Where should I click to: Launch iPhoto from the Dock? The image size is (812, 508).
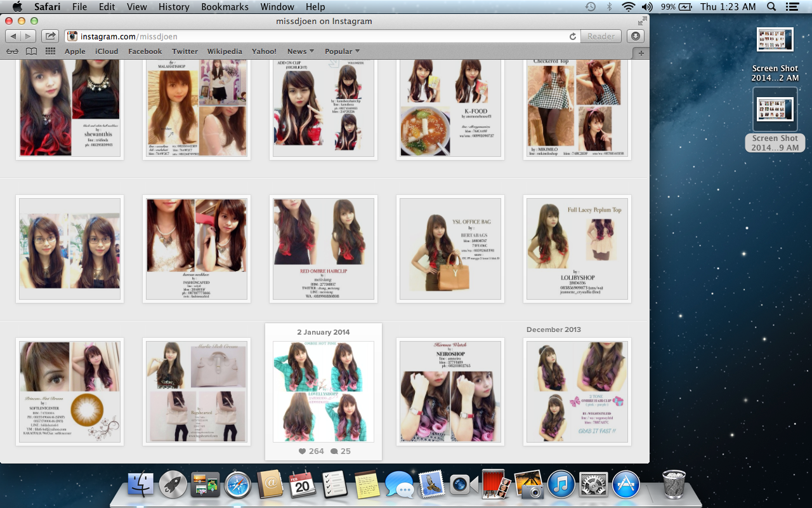[528, 485]
